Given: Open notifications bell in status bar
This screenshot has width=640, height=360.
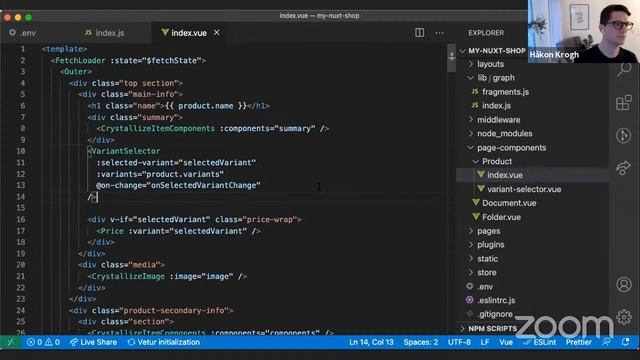Looking at the screenshot, I should coord(625,342).
